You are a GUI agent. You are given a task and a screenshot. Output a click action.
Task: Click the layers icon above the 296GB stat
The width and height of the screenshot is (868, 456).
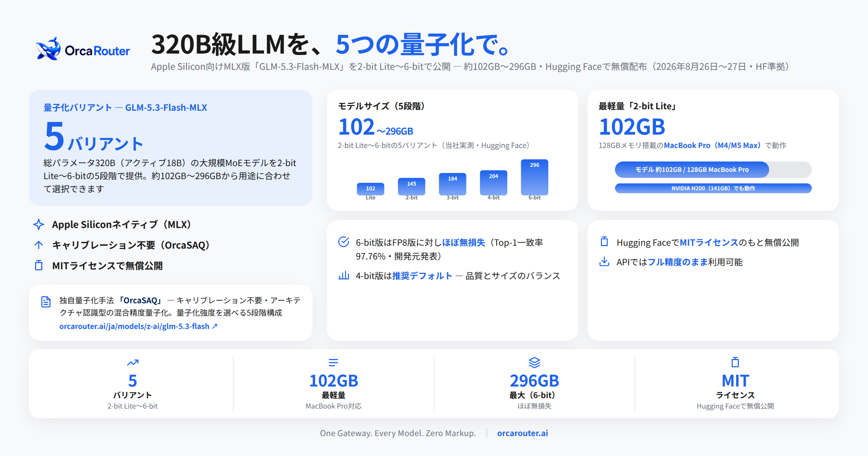click(535, 362)
